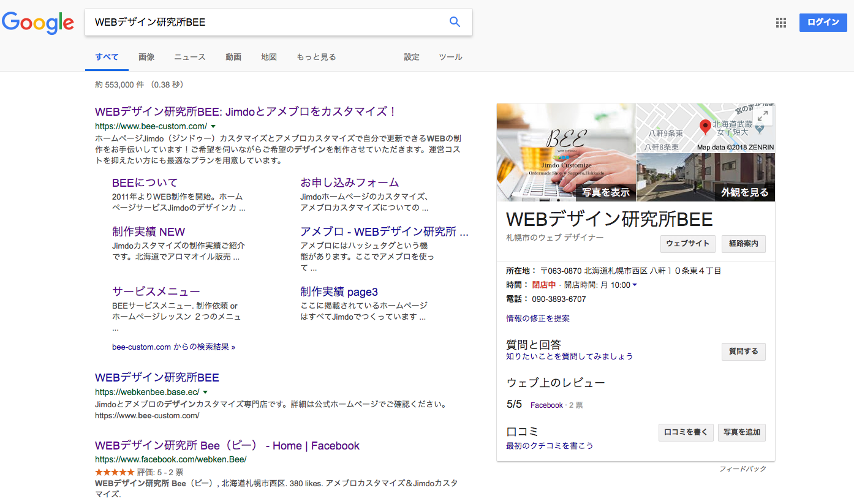Click the phone number 090-3893-6707
This screenshot has height=504, width=854.
pyautogui.click(x=559, y=299)
